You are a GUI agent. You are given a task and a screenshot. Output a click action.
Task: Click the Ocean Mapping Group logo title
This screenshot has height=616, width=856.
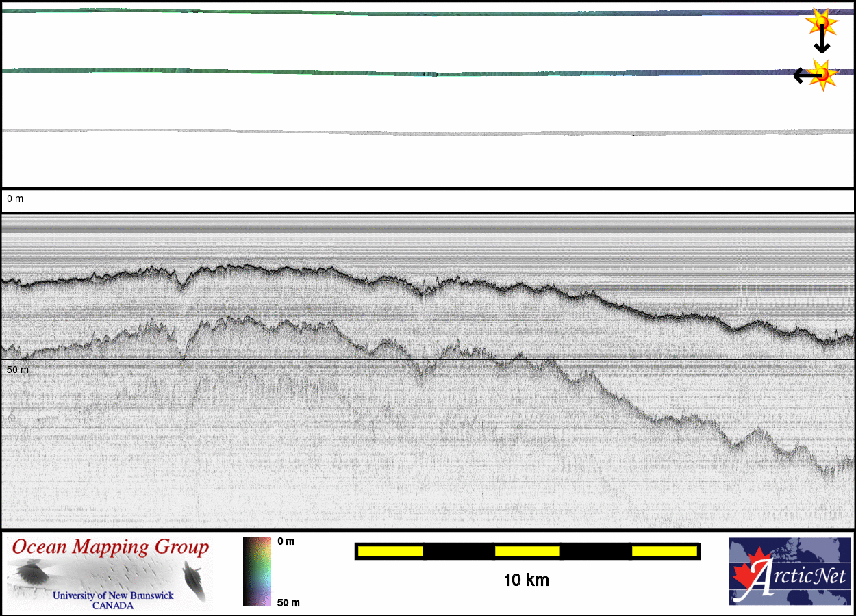[x=110, y=548]
